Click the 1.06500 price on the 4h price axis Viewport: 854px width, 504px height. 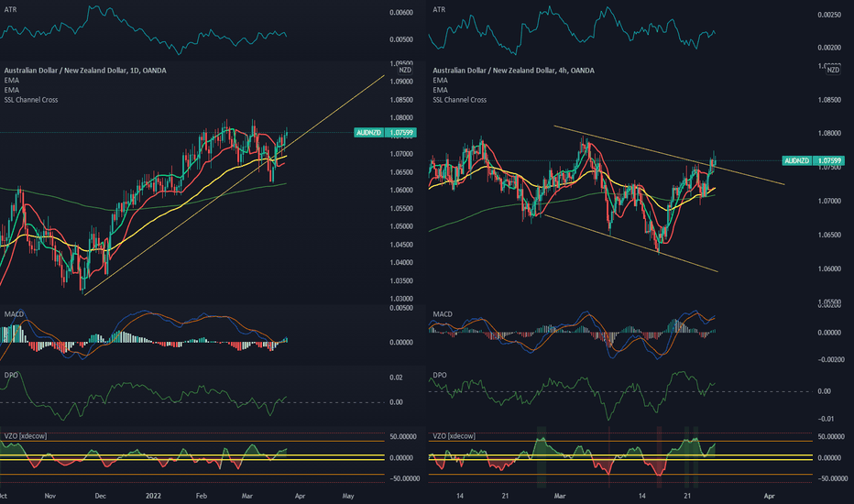[x=829, y=236]
